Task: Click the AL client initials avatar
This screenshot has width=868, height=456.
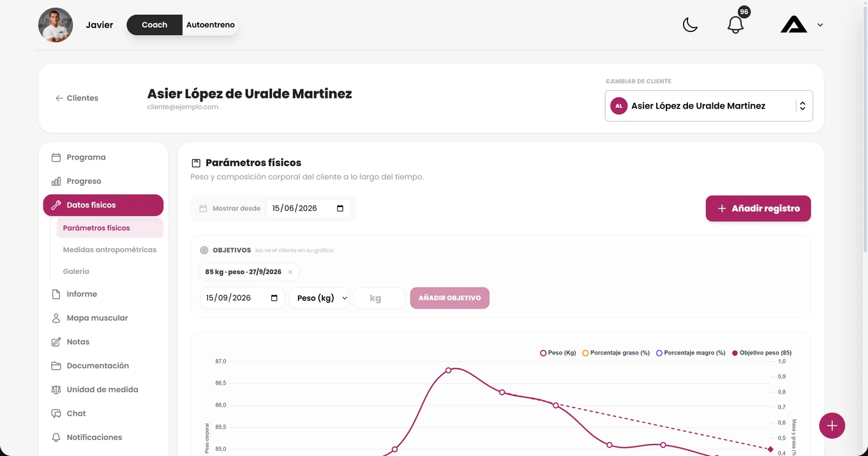Action: (618, 106)
